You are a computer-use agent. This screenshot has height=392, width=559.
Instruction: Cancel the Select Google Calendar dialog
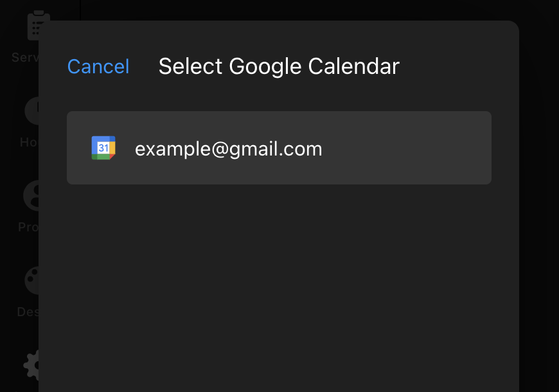(x=98, y=66)
